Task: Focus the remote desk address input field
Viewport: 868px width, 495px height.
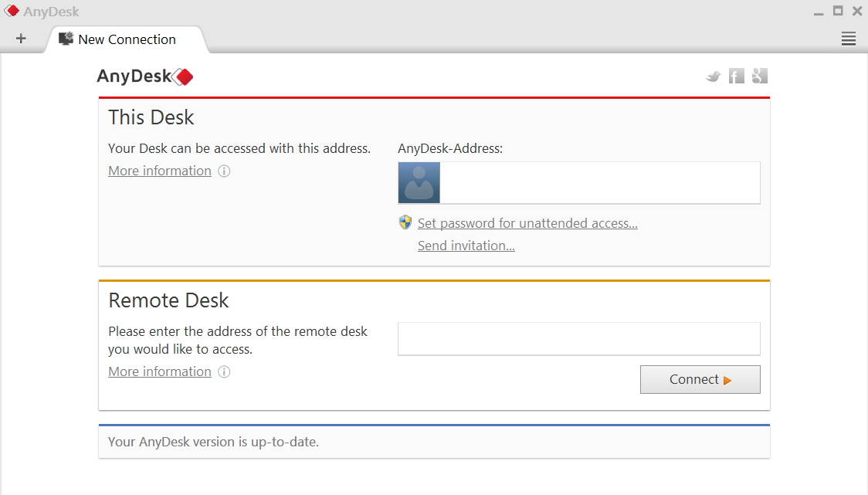Action: pos(579,339)
